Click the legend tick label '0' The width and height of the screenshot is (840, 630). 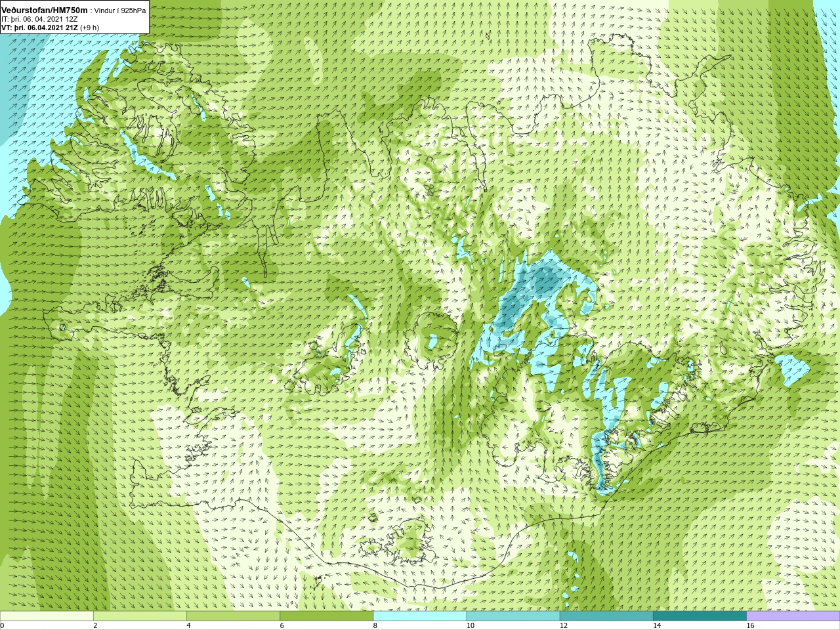pyautogui.click(x=3, y=625)
